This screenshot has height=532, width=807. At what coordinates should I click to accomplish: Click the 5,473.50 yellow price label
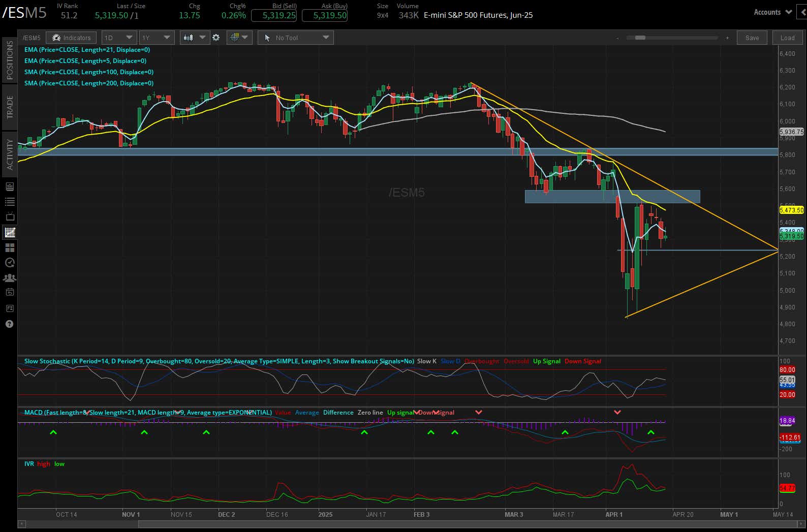tap(791, 210)
